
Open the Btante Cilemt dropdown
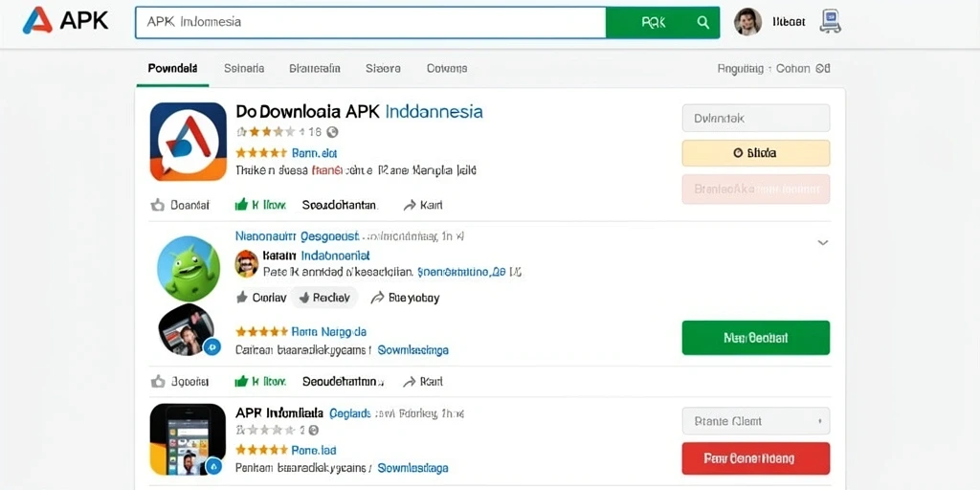tap(756, 421)
